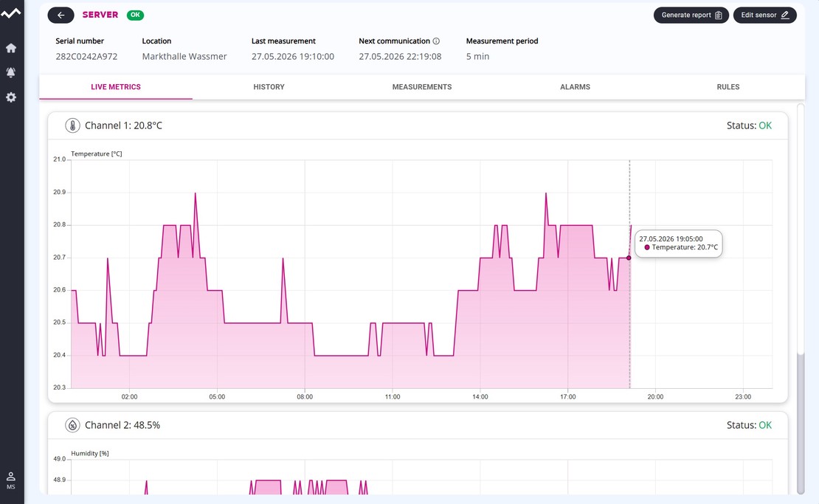Click the info icon beside Next communication
Viewport: 819px width, 504px height.
tap(436, 41)
